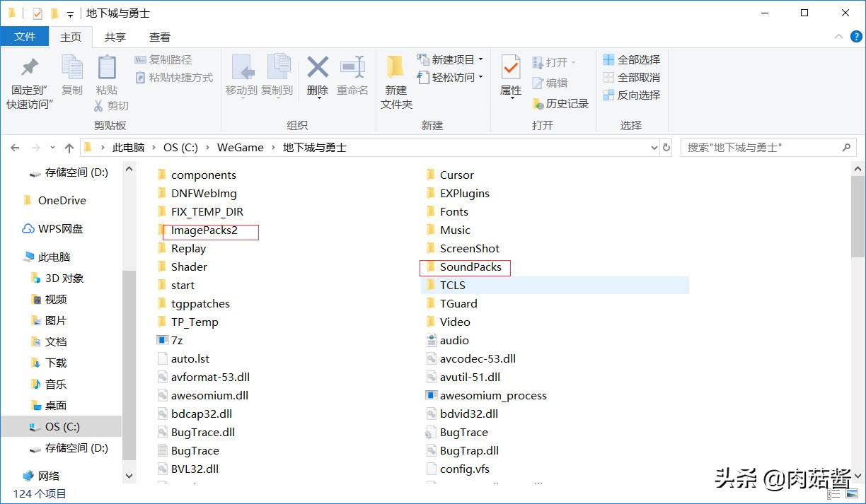Viewport: 866px width, 504px height.
Task: Select the awesomium_process executable
Action: [x=486, y=395]
